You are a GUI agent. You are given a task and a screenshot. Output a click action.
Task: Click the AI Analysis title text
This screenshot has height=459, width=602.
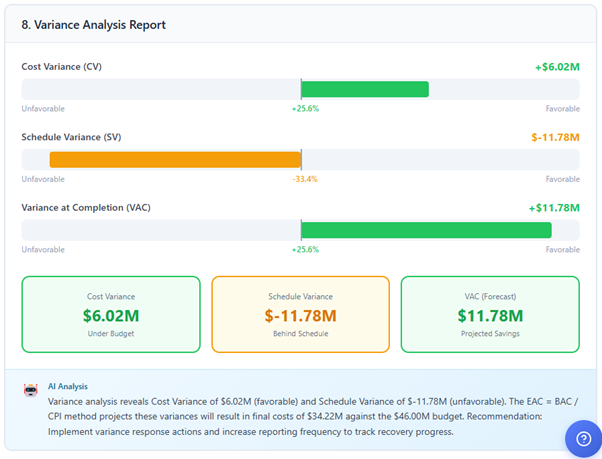[x=68, y=385]
